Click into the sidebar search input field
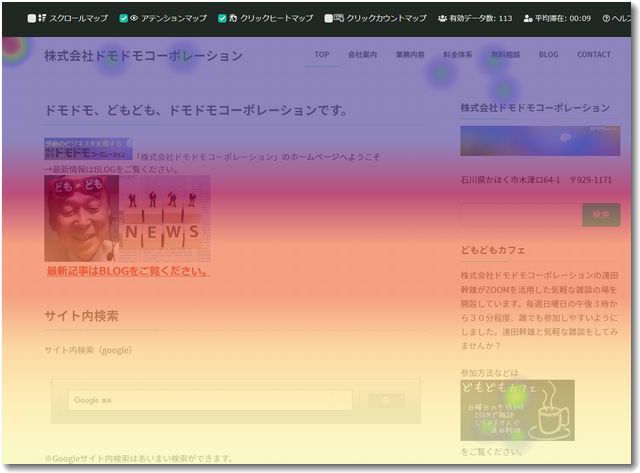The width and height of the screenshot is (640, 473). pos(521,215)
